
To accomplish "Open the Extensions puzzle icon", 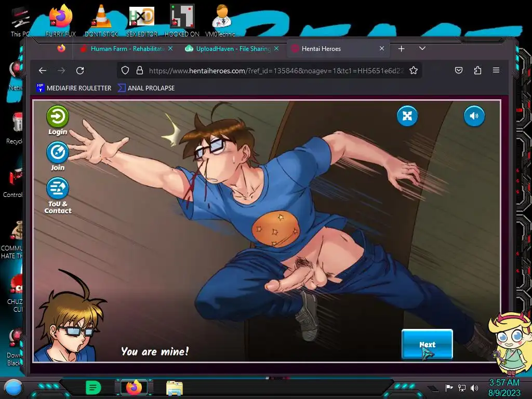I will [477, 70].
